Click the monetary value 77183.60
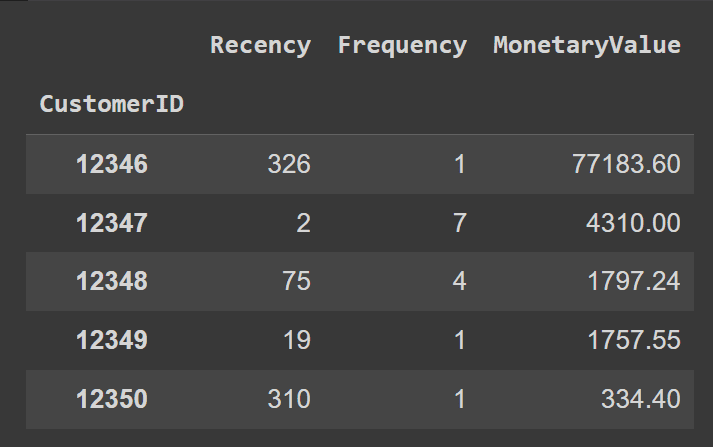This screenshot has height=447, width=713. [x=626, y=164]
